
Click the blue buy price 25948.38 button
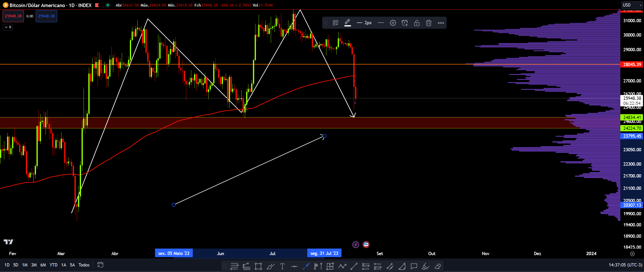coord(46,16)
